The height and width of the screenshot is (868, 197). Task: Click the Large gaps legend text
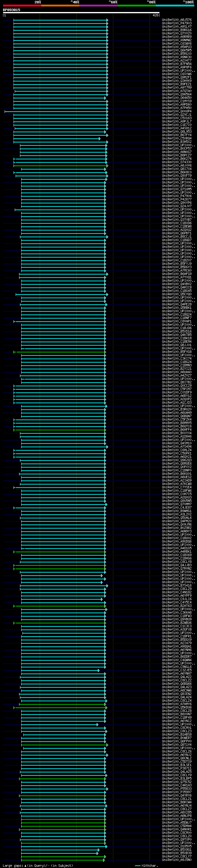point(38,865)
